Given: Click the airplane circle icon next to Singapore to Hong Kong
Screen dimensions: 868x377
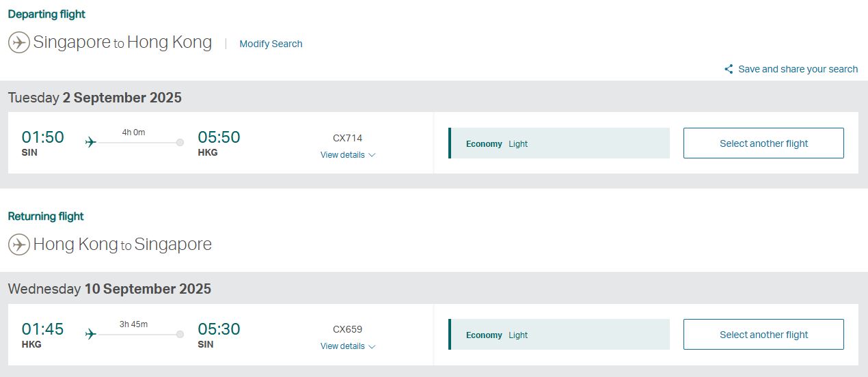Looking at the screenshot, I should pos(19,42).
